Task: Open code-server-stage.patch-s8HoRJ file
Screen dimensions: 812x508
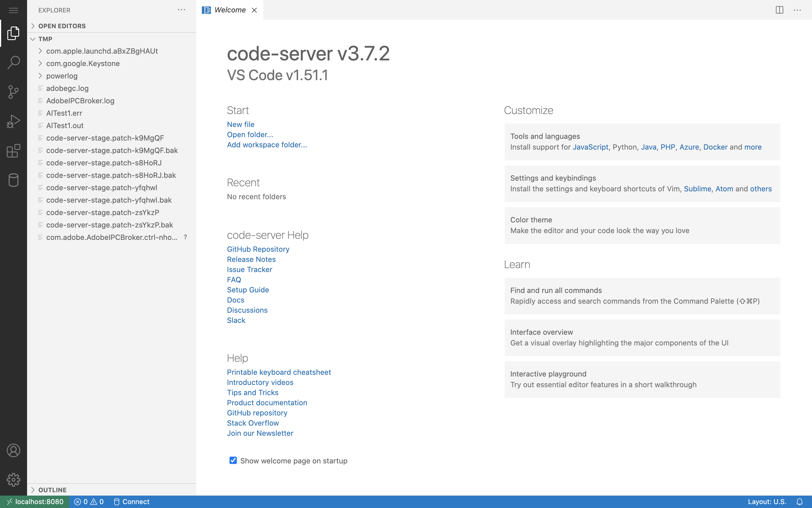Action: [x=112, y=163]
